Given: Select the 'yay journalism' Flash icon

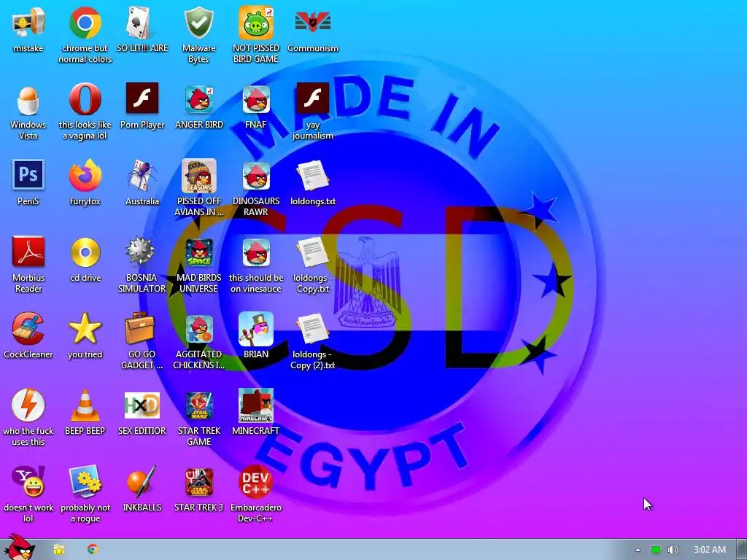Looking at the screenshot, I should 312,99.
